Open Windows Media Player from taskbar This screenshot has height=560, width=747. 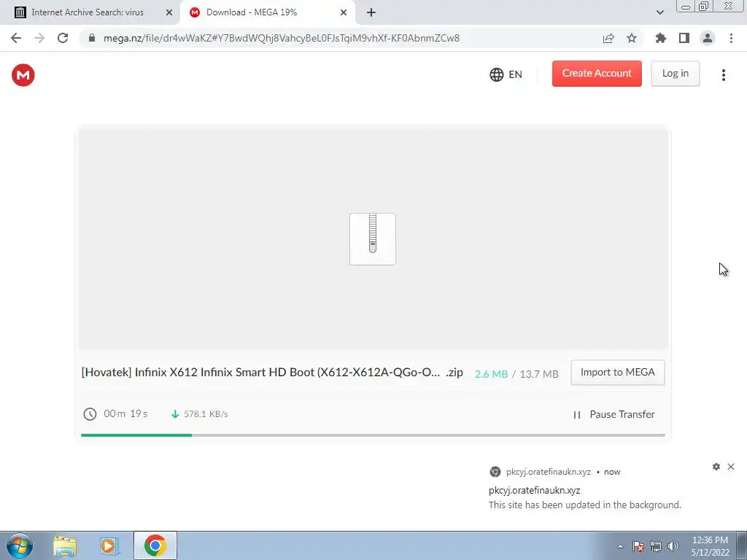click(109, 545)
